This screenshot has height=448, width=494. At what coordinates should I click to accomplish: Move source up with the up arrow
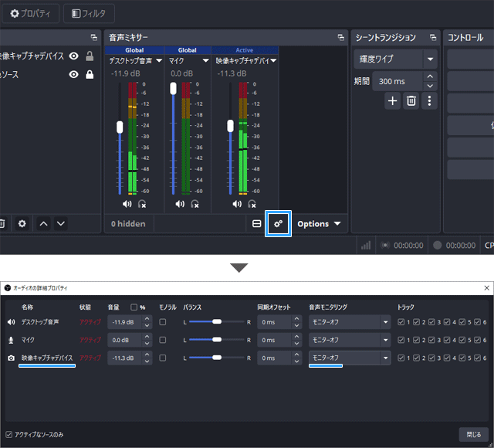pyautogui.click(x=44, y=224)
